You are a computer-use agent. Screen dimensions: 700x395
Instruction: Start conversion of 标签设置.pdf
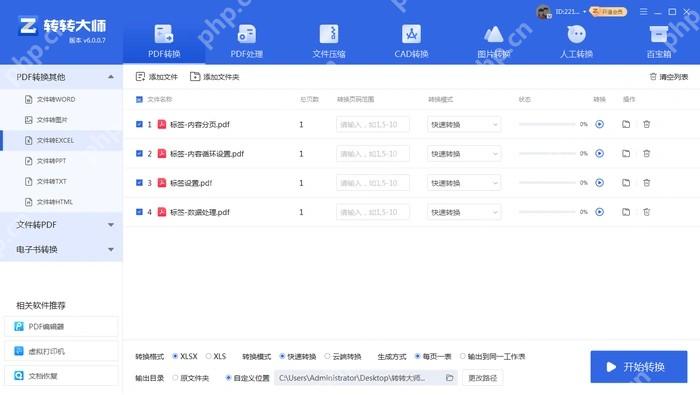coord(600,183)
